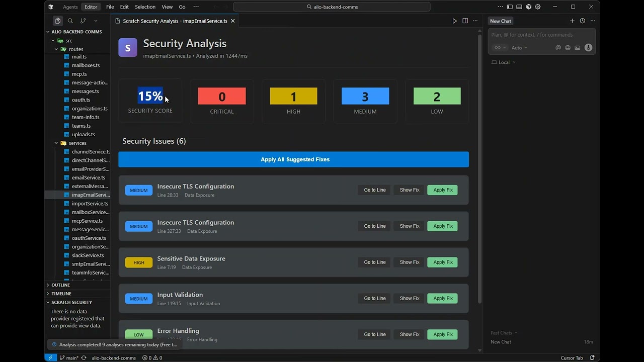
Task: Open title bar ellipsis near layout icons
Action: pyautogui.click(x=500, y=7)
